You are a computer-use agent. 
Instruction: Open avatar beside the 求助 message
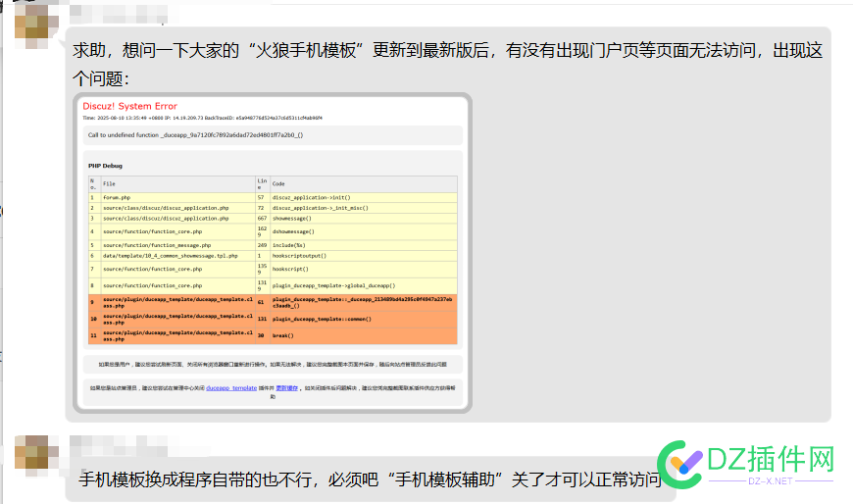tap(36, 26)
